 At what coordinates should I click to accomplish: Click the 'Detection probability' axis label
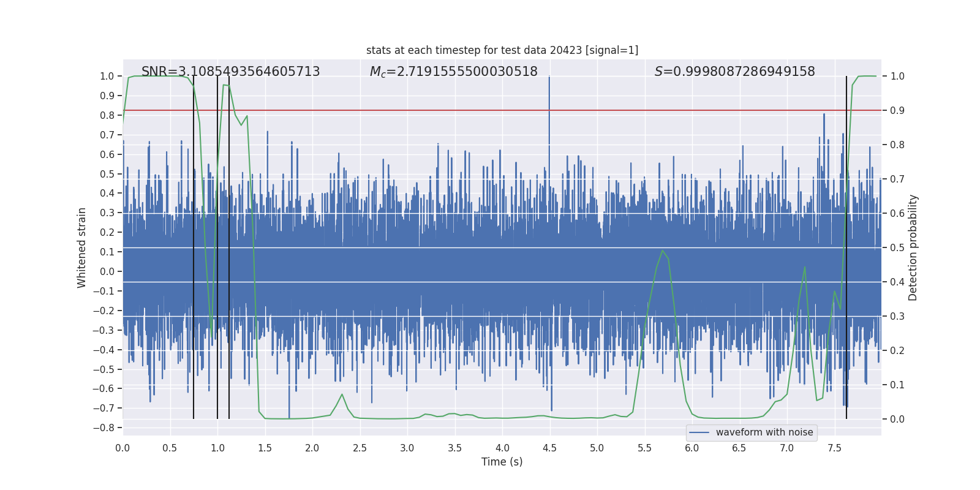click(x=913, y=247)
